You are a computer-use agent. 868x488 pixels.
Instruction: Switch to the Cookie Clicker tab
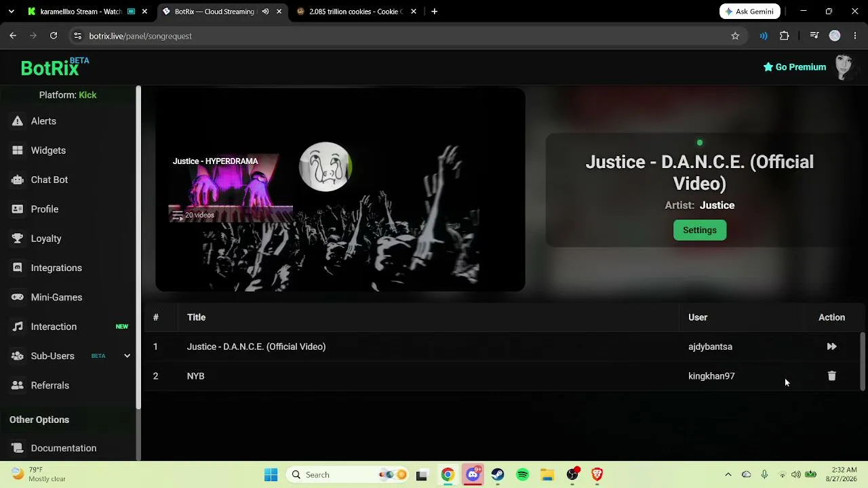(x=357, y=12)
